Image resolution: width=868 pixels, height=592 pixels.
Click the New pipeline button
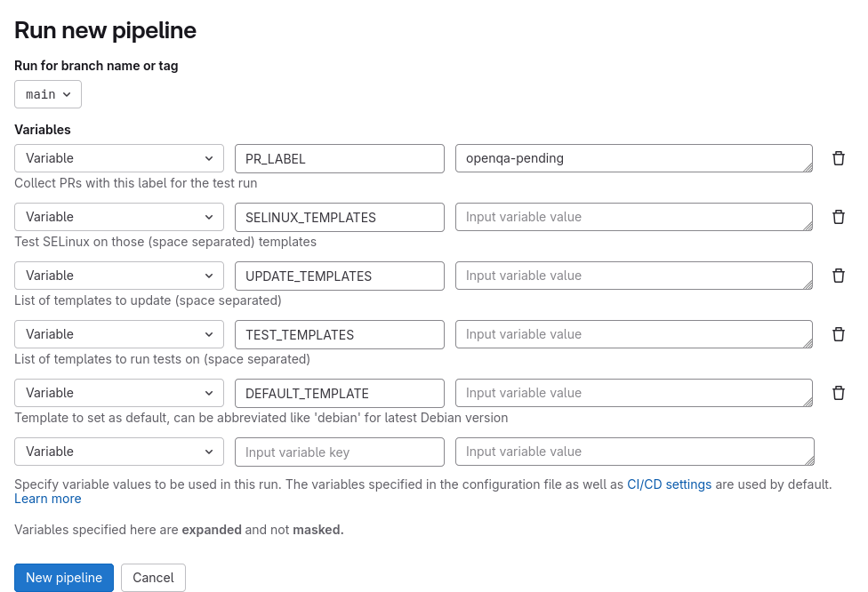pos(64,578)
